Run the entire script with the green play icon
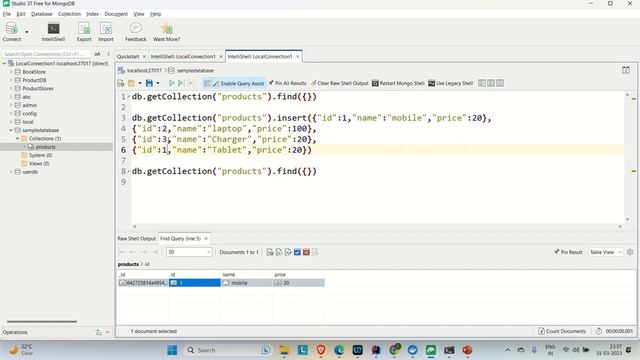The width and height of the screenshot is (640, 360). point(171,83)
